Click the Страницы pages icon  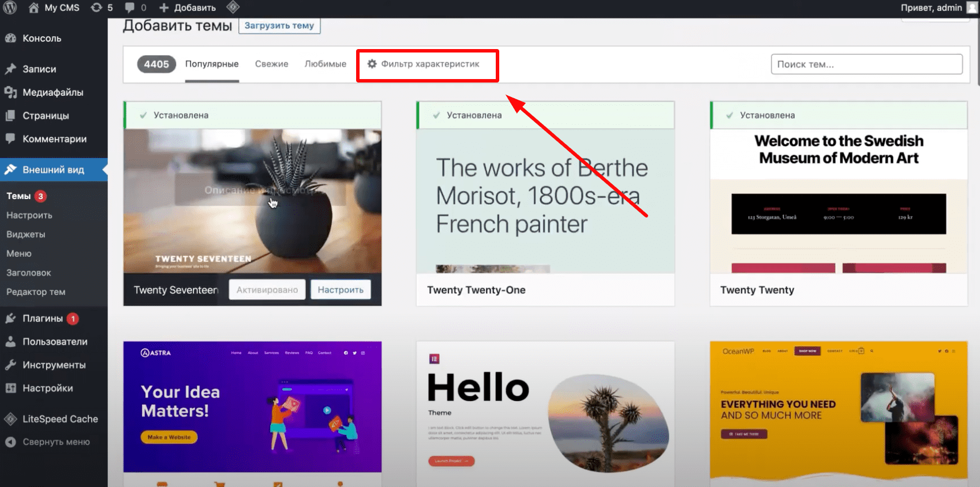pyautogui.click(x=10, y=115)
